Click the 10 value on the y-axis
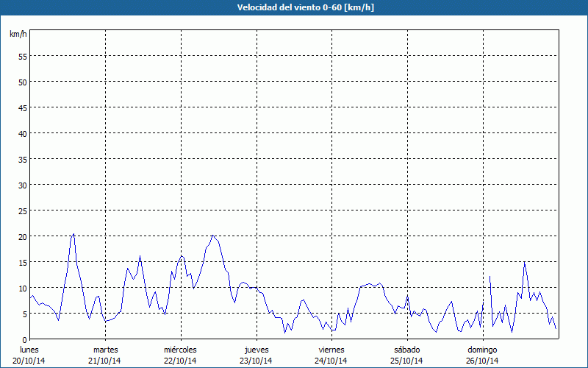 23,288
